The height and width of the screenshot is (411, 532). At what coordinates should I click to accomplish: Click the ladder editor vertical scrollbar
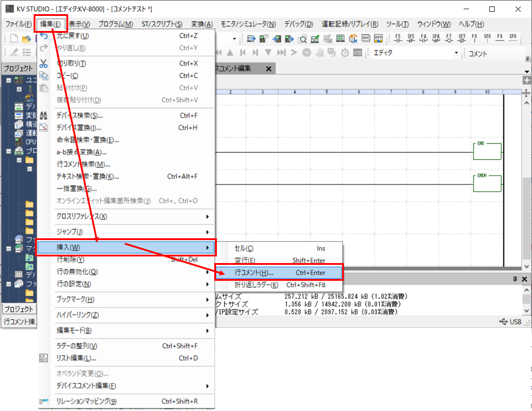point(526,184)
